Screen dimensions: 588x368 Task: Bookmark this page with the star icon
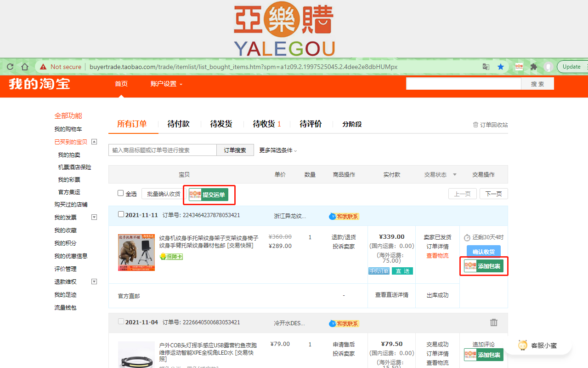(501, 67)
